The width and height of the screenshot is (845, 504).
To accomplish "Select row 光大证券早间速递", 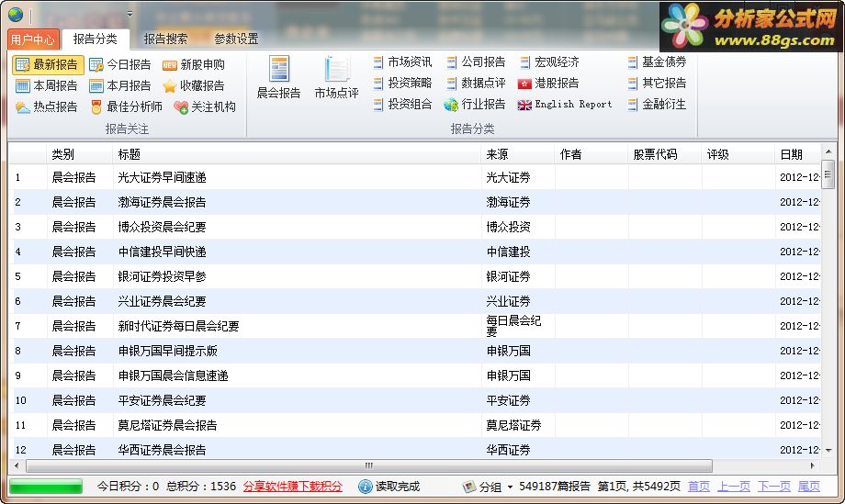I will pyautogui.click(x=415, y=177).
